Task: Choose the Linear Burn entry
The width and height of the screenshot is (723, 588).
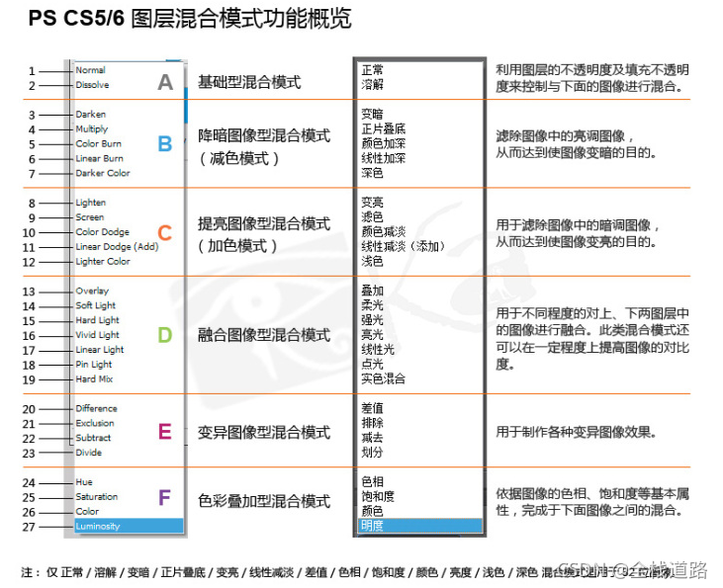Action: 99,158
